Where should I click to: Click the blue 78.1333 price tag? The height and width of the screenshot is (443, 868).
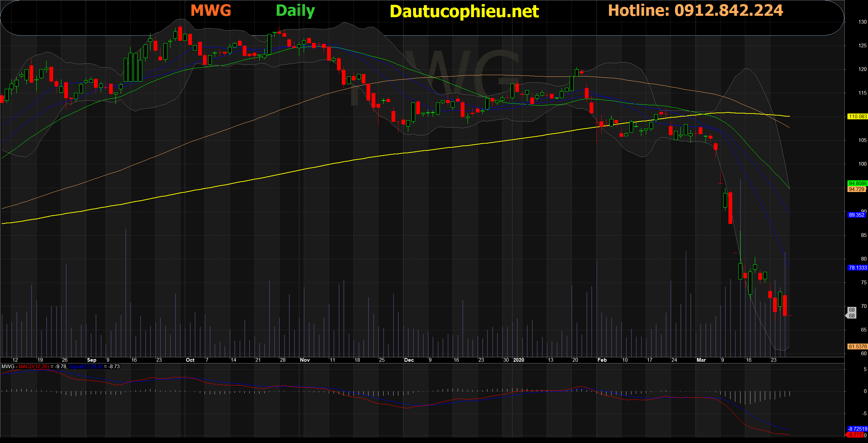[857, 268]
